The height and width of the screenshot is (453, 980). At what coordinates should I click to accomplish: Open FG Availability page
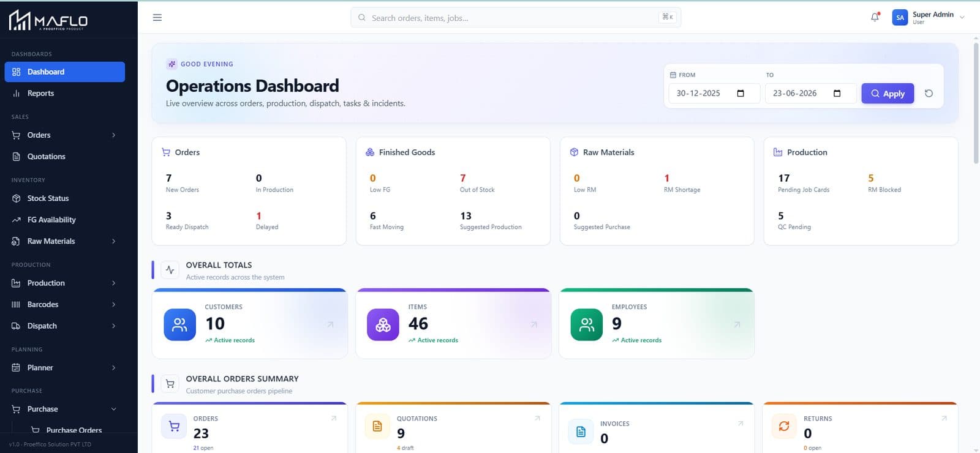coord(64,220)
